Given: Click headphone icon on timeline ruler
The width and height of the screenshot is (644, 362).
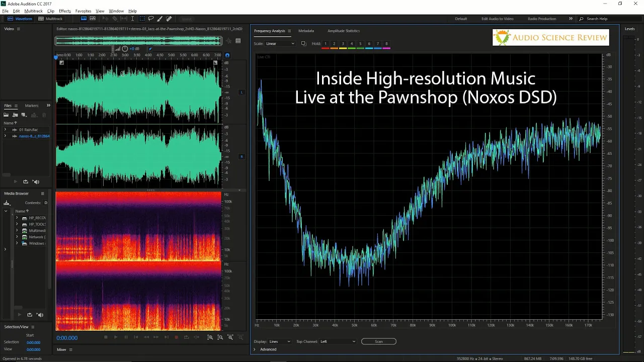Looking at the screenshot, I should pos(227,55).
